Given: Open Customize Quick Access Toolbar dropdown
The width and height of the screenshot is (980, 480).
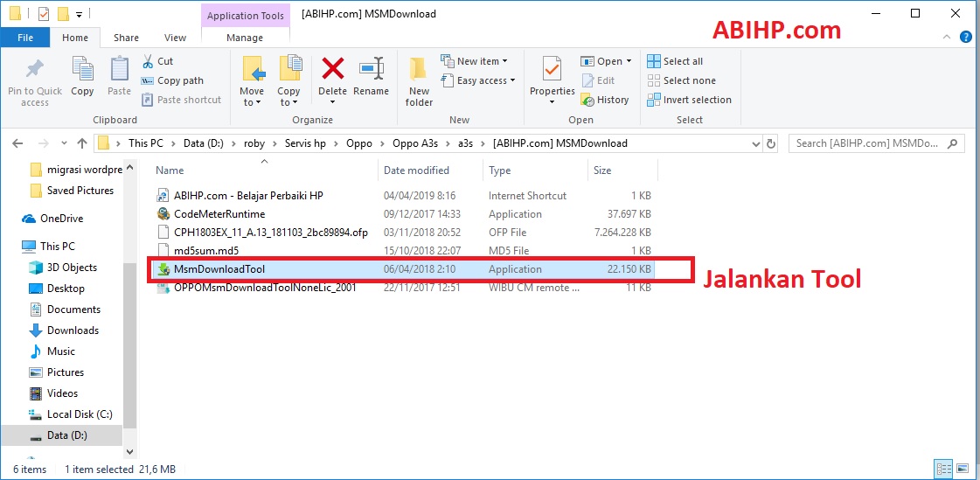Looking at the screenshot, I should tap(79, 14).
